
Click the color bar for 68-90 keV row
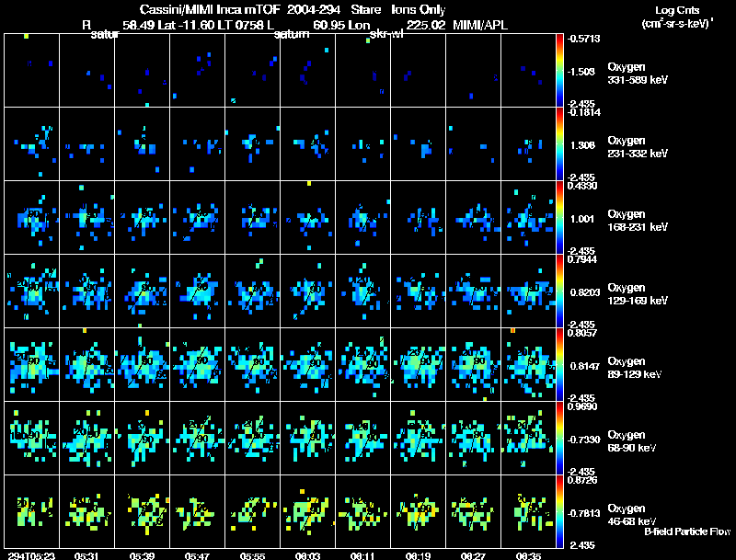pos(559,439)
